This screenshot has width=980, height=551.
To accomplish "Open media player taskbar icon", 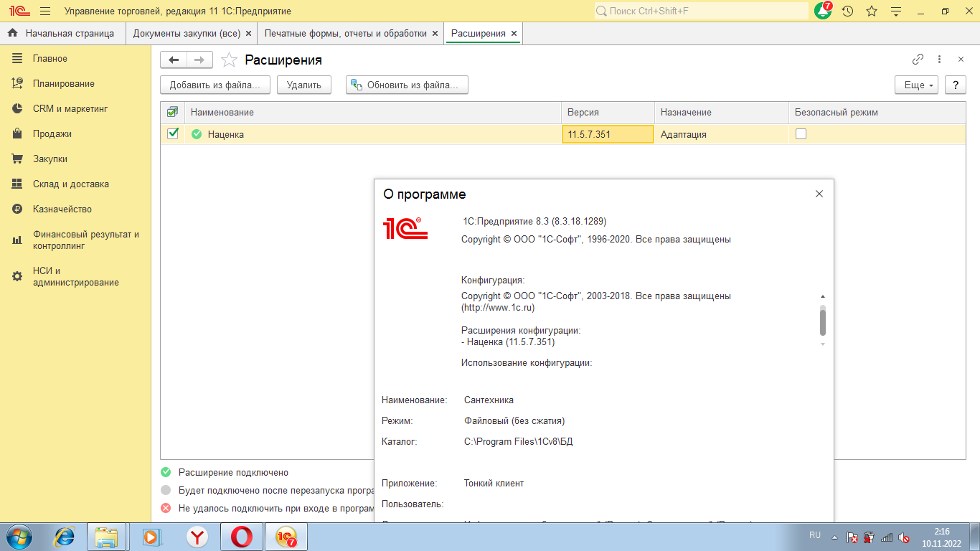I will 151,537.
